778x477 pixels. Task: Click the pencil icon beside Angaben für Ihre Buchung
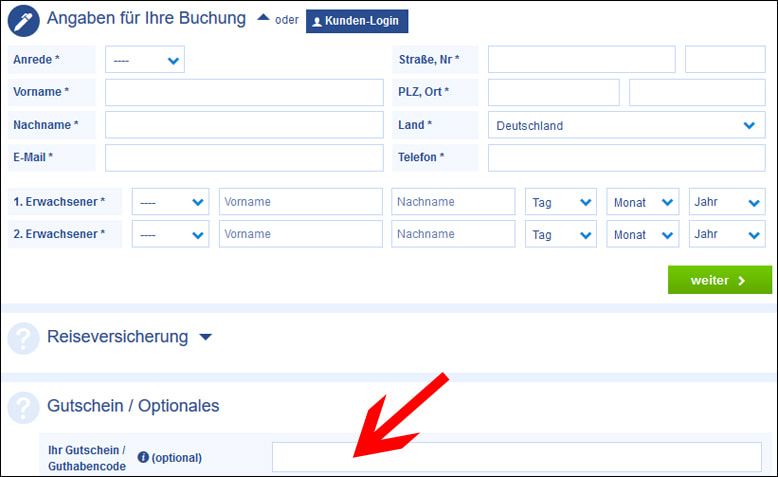click(23, 21)
